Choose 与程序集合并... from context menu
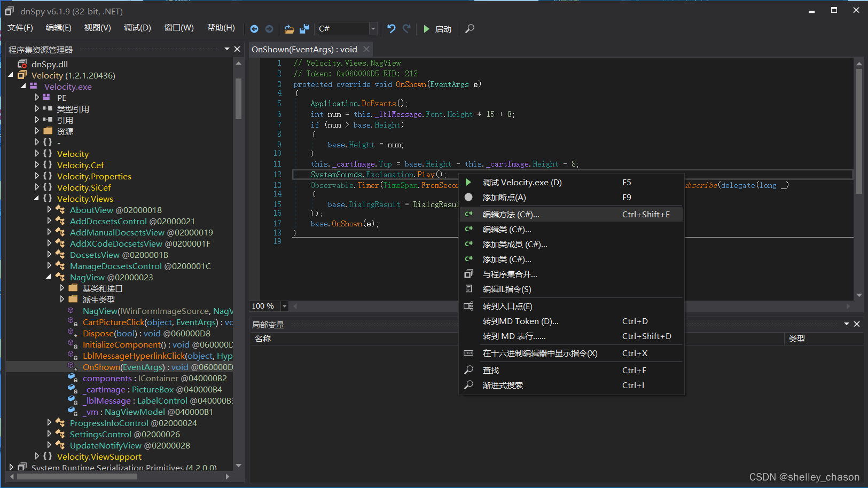The width and height of the screenshot is (868, 488). [572, 274]
